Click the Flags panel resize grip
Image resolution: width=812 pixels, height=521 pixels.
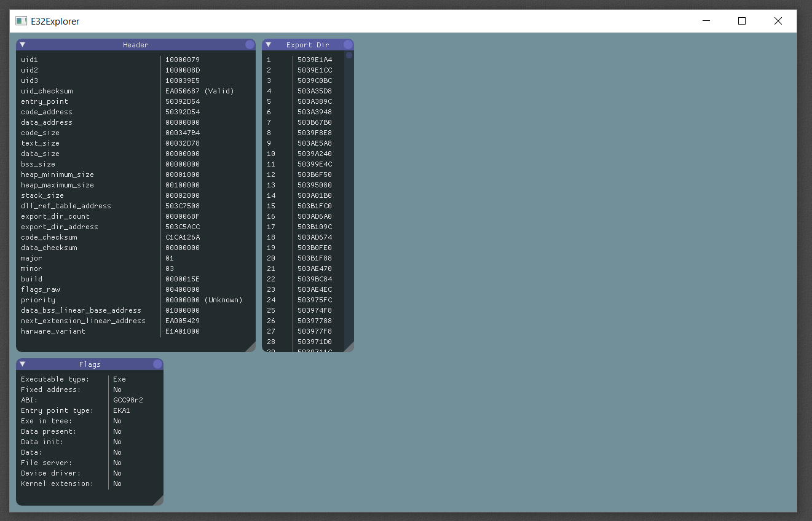158,500
